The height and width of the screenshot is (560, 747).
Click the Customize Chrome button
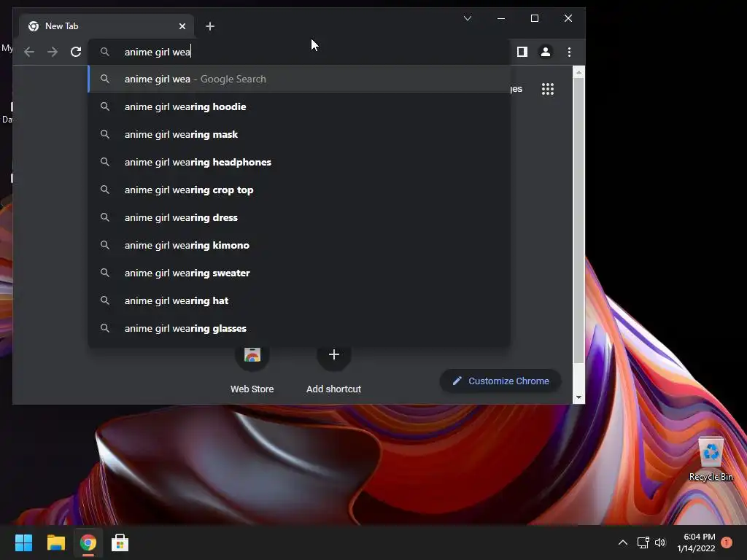(500, 381)
